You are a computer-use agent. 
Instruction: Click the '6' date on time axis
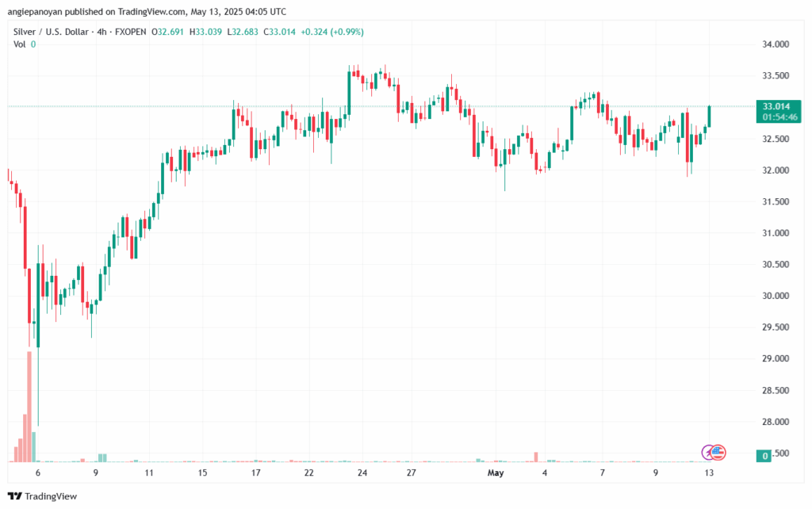(38, 473)
